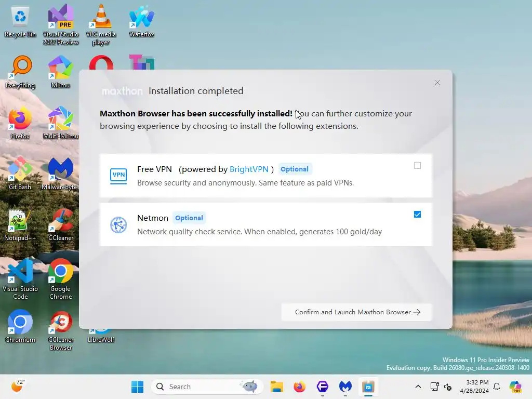This screenshot has width=532, height=399.
Task: Open the Copilot Preview taskbar icon
Action: [x=515, y=387]
